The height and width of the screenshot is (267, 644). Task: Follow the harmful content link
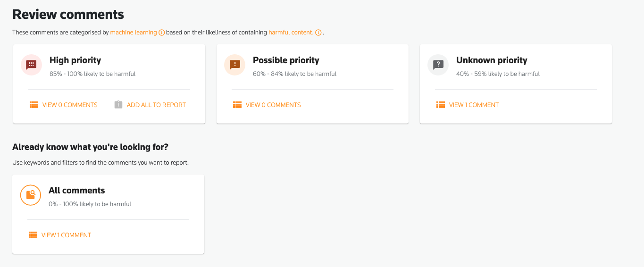pyautogui.click(x=291, y=33)
